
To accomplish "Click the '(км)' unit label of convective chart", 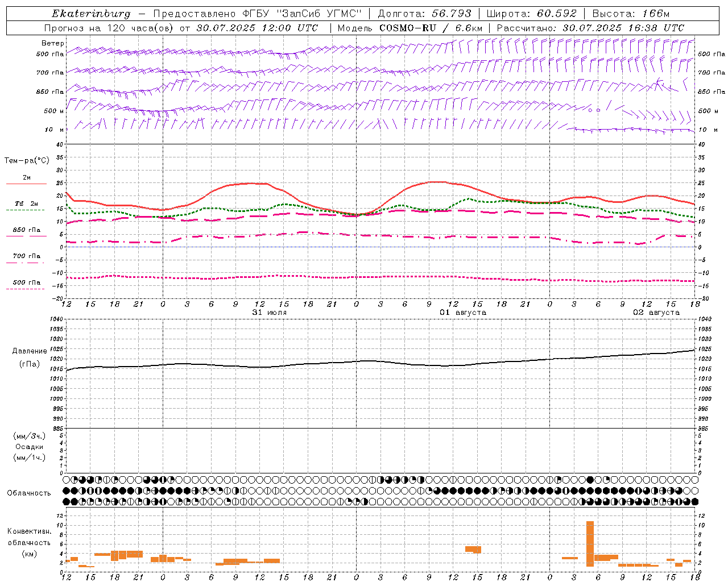I will [x=30, y=554].
